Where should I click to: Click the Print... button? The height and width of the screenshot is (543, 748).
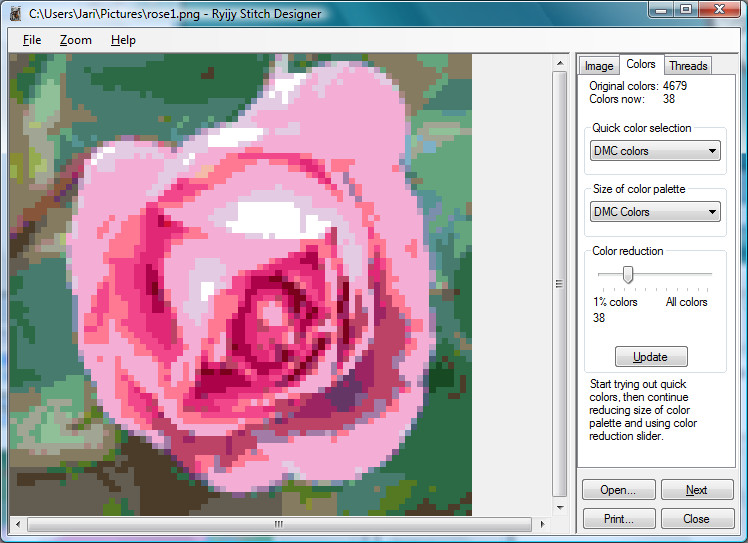pyautogui.click(x=618, y=519)
